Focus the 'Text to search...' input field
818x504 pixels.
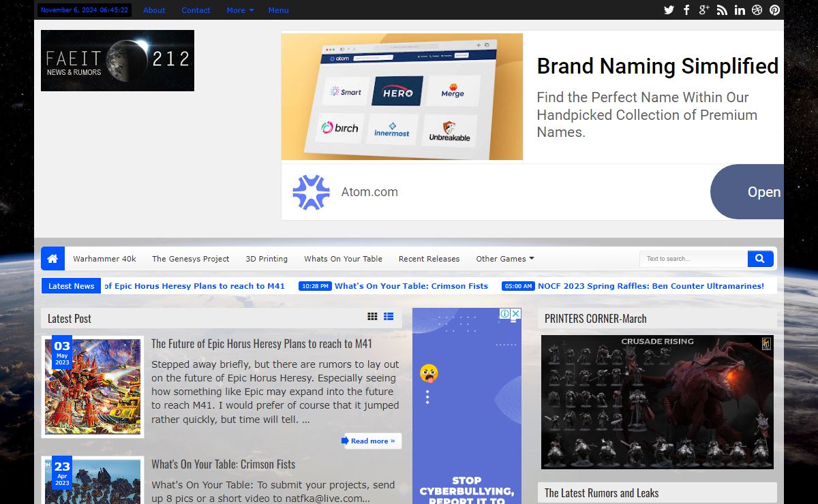pos(693,259)
